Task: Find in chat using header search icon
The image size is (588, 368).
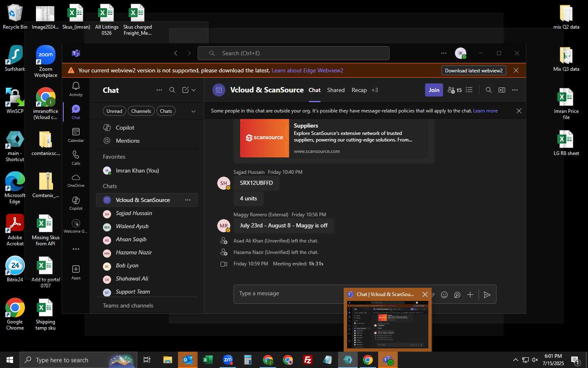Action: click(x=488, y=90)
